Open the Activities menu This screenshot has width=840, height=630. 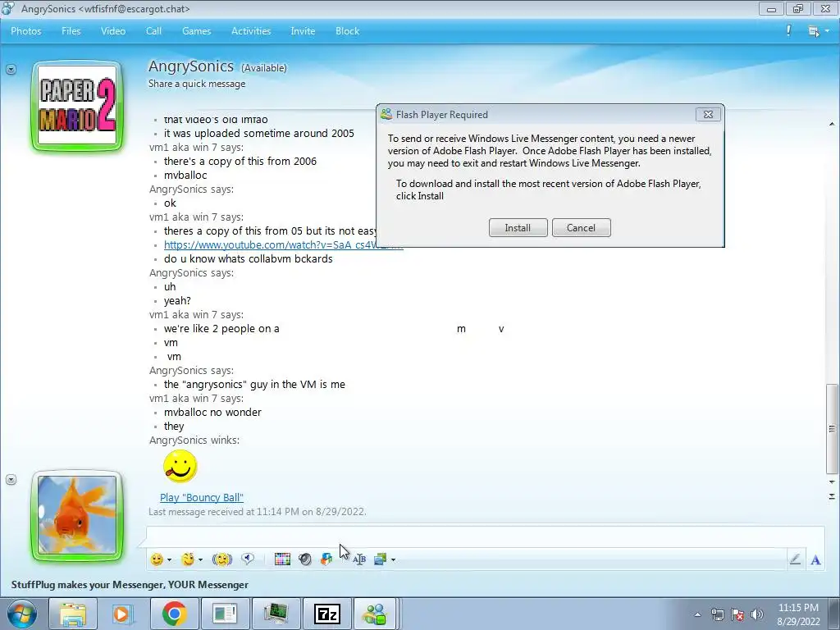pyautogui.click(x=251, y=31)
